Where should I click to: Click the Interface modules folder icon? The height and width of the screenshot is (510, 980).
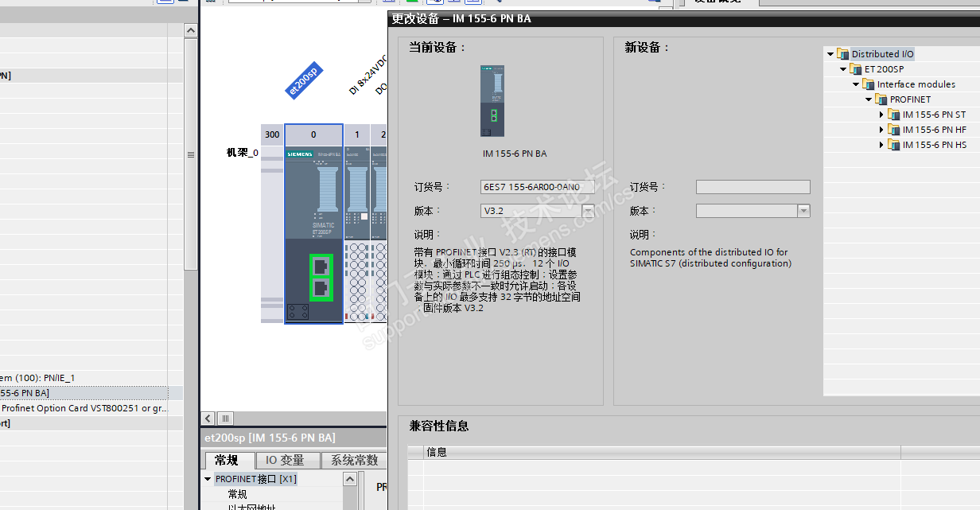click(869, 84)
